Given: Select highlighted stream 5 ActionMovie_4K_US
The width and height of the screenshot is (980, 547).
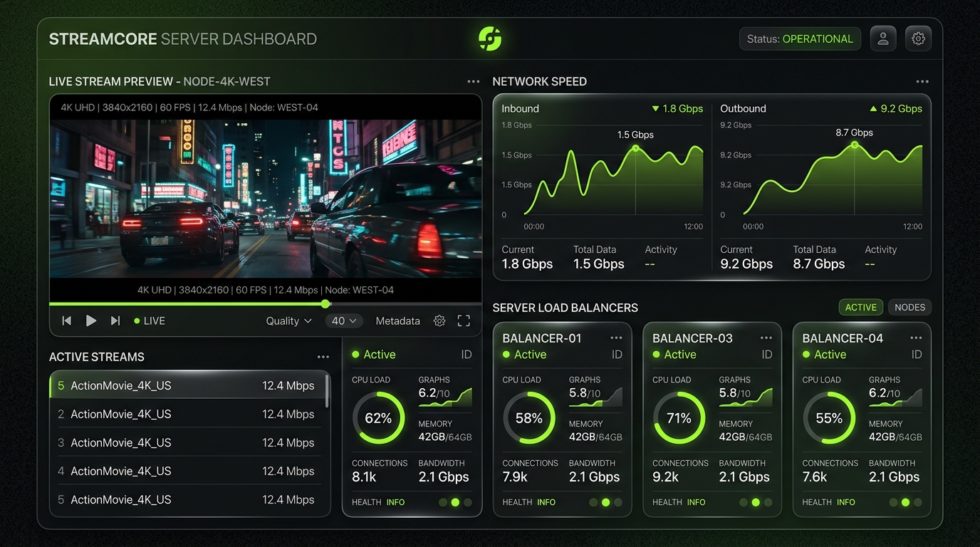Looking at the screenshot, I should [x=187, y=385].
